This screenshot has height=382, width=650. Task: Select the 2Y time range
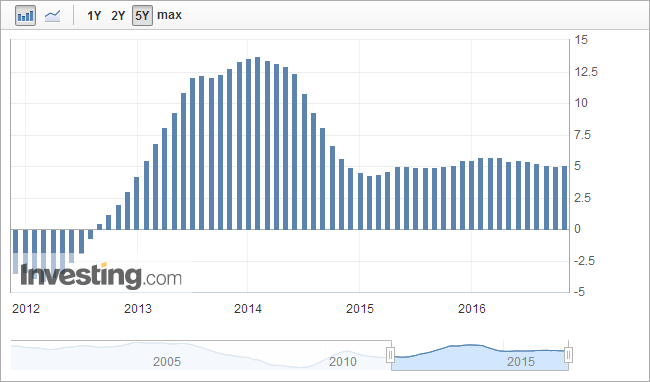pyautogui.click(x=118, y=16)
